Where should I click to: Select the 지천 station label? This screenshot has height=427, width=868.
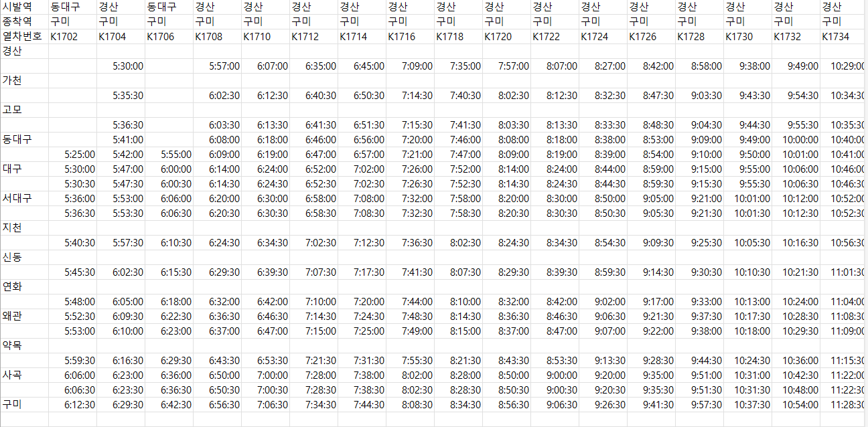pyautogui.click(x=25, y=228)
